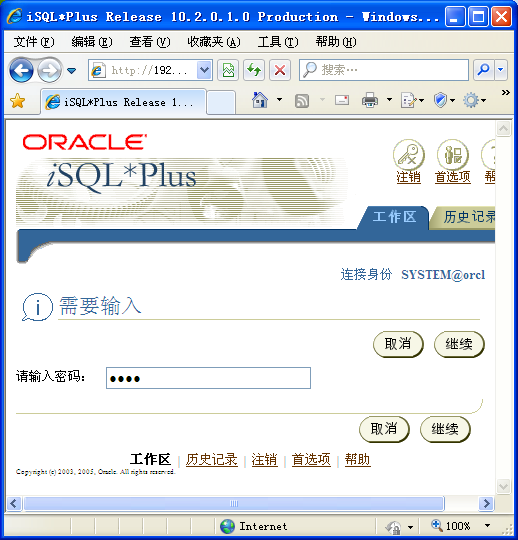Viewport: 518px width, 540px height.
Task: Click the upper 取消 button
Action: tap(398, 344)
